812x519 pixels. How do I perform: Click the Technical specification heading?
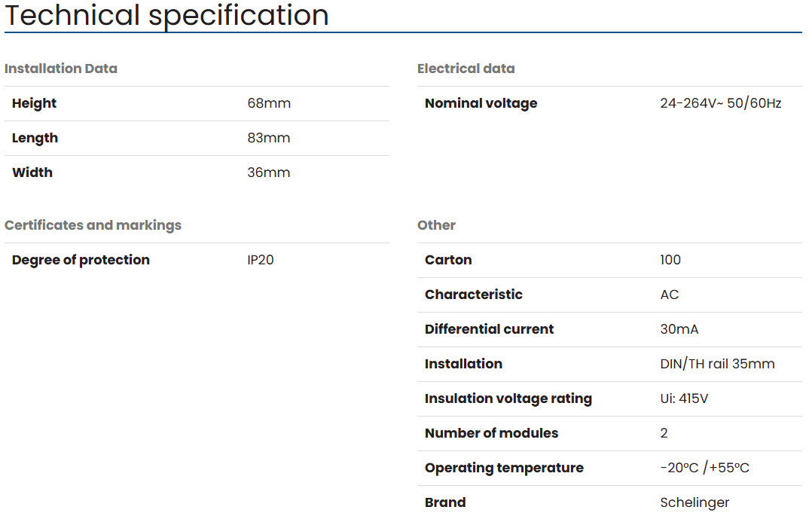(x=166, y=16)
